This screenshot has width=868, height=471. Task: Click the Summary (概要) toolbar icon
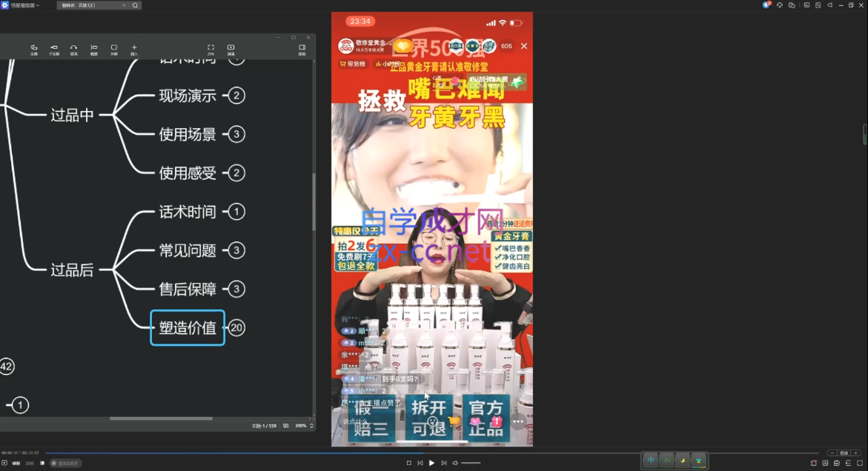(x=93, y=50)
